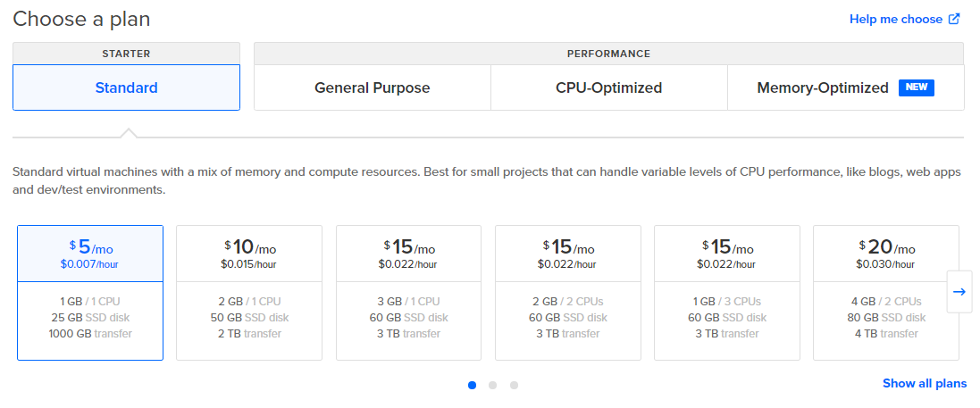Switch to the General Purpose tab
This screenshot has height=408, width=980.
[372, 87]
